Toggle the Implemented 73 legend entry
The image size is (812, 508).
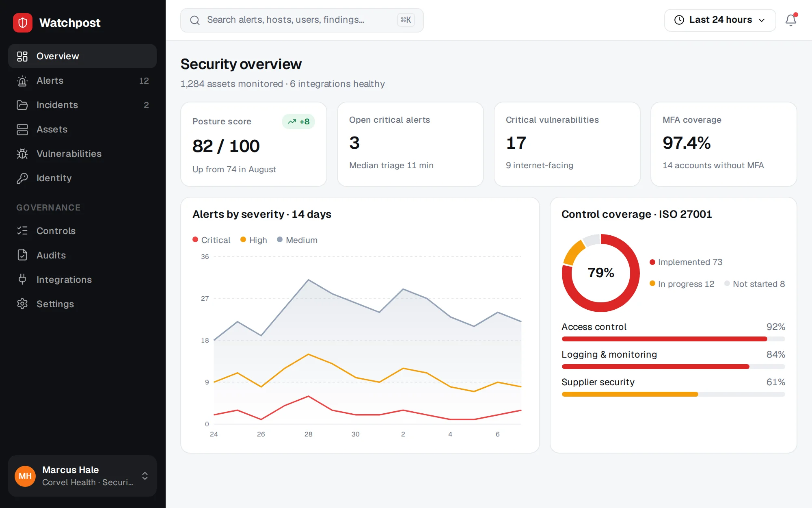[686, 262]
